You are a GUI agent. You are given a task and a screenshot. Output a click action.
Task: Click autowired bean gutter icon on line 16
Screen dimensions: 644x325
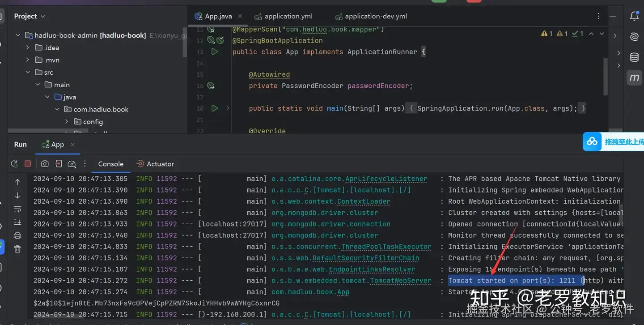[211, 86]
